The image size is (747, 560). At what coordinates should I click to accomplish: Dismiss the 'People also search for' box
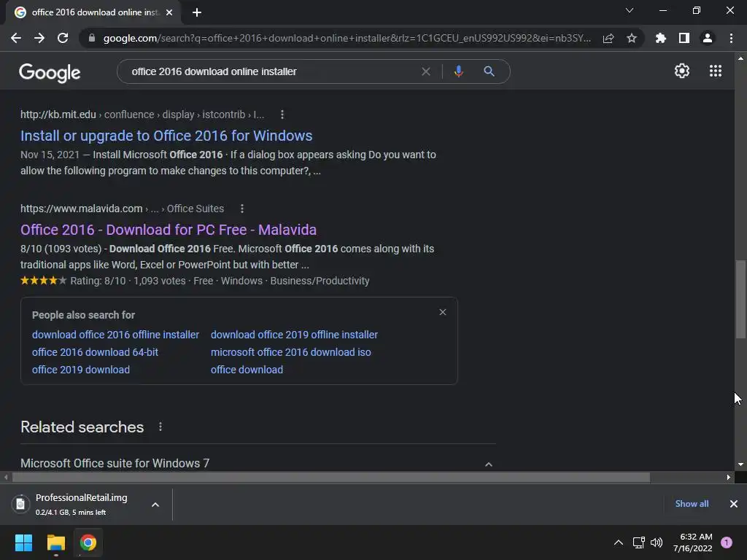coord(443,312)
